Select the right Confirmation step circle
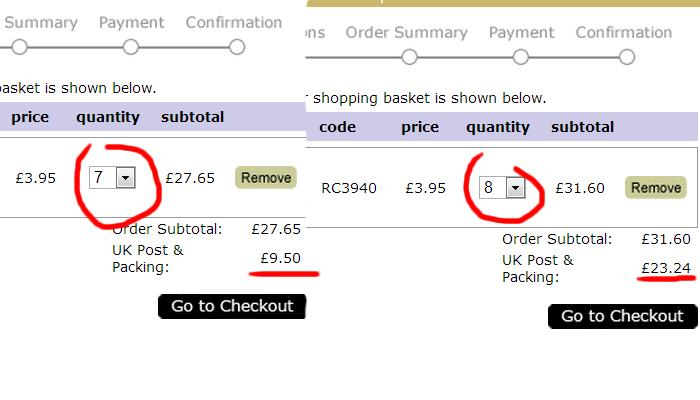Viewport: 700px width, 400px height. [x=627, y=57]
